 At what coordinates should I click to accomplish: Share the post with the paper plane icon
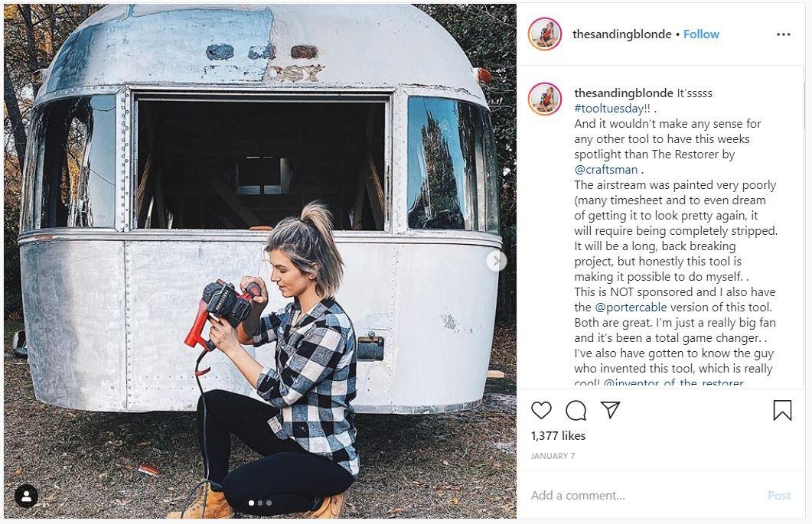pyautogui.click(x=610, y=409)
